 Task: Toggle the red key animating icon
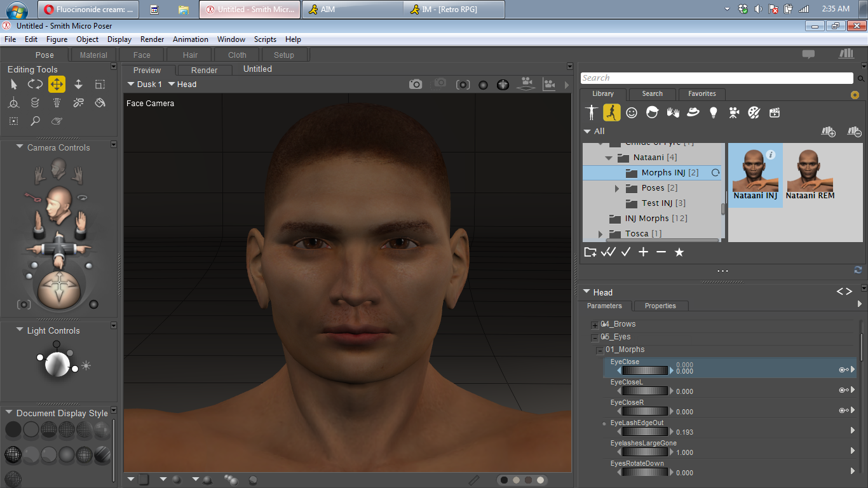point(32,197)
